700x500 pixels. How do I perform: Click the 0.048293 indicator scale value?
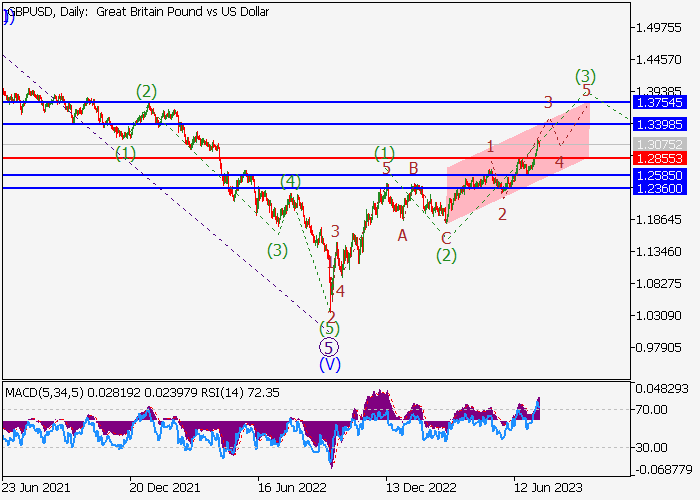point(662,389)
